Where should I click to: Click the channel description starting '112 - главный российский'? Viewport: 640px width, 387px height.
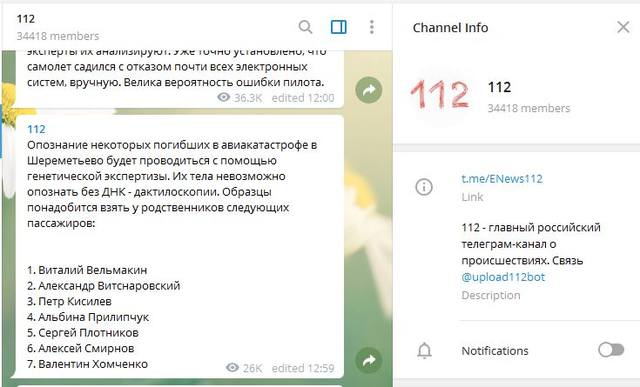(531, 252)
